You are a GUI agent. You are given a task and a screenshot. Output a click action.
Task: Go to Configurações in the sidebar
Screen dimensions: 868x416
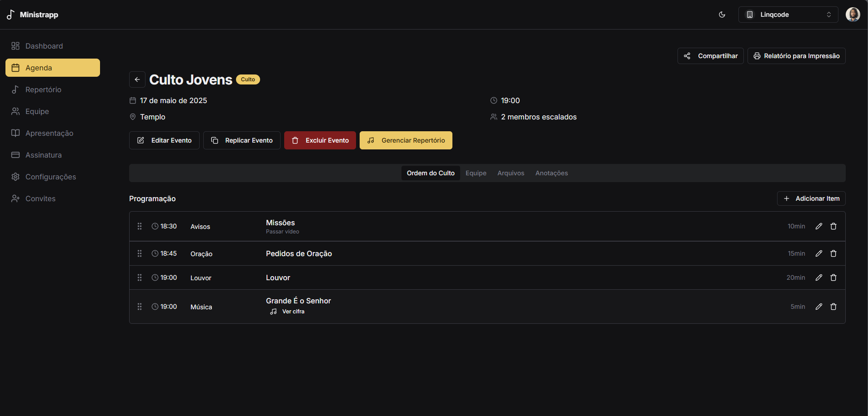point(50,177)
